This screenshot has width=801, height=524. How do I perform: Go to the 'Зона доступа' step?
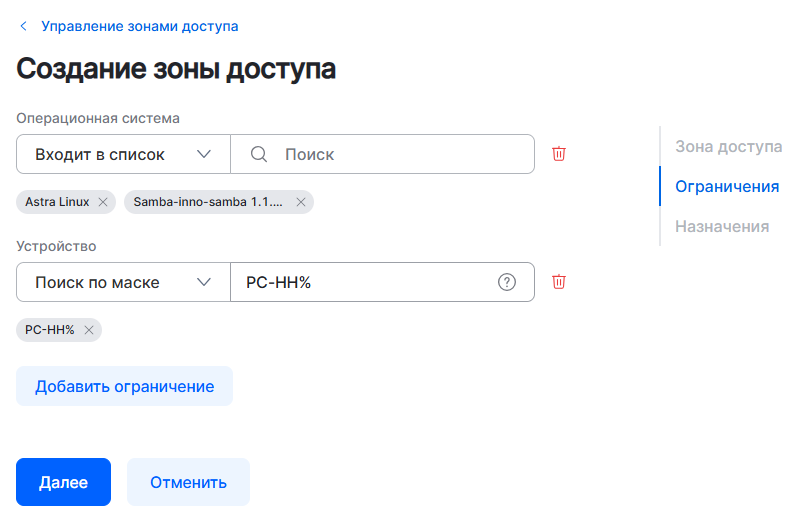coord(728,146)
